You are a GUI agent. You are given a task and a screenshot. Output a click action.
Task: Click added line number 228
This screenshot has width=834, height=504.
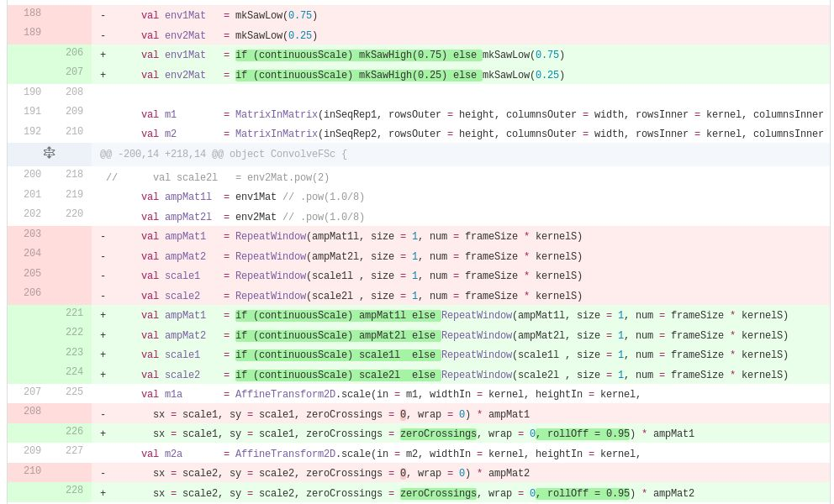tap(74, 491)
